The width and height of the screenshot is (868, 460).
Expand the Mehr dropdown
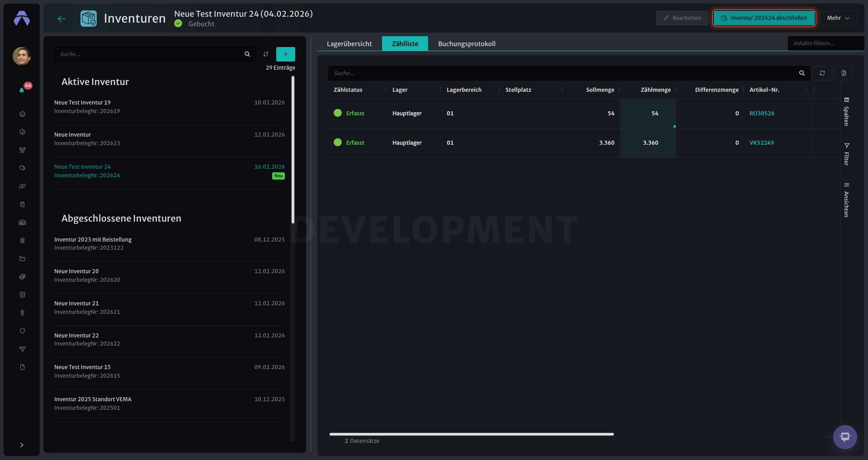pos(838,18)
